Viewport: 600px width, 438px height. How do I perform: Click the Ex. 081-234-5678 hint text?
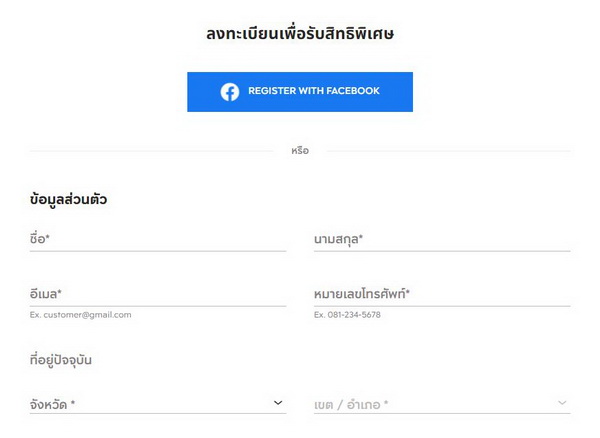(347, 315)
